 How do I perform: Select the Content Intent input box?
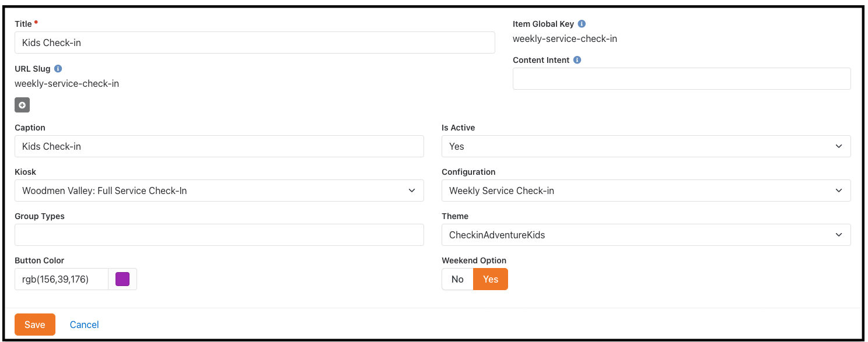681,79
